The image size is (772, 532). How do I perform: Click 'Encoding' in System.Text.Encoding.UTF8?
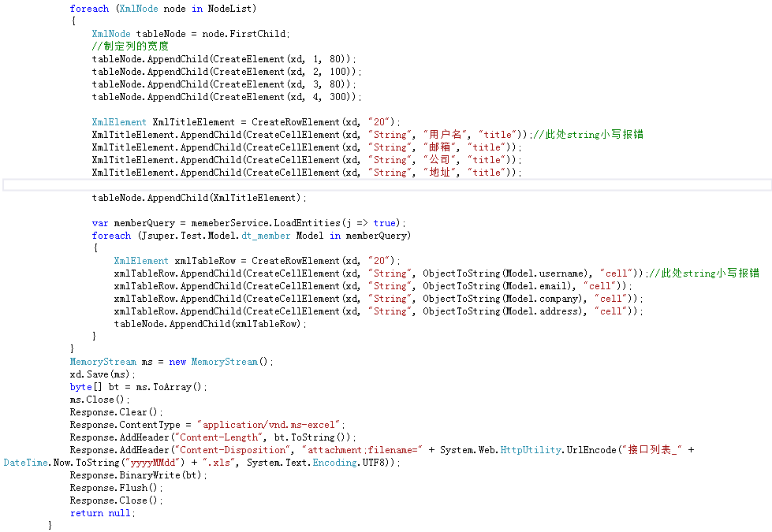coord(335,463)
